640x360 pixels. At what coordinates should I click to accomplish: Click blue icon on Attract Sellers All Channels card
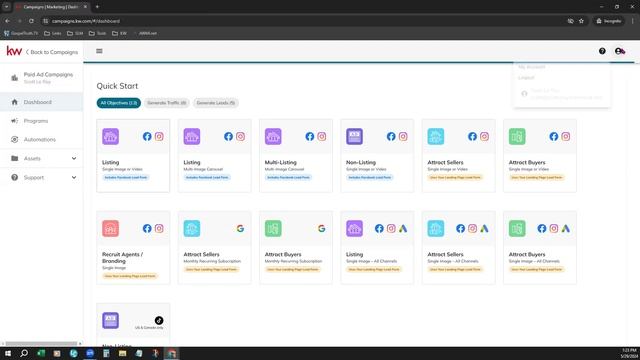436,228
